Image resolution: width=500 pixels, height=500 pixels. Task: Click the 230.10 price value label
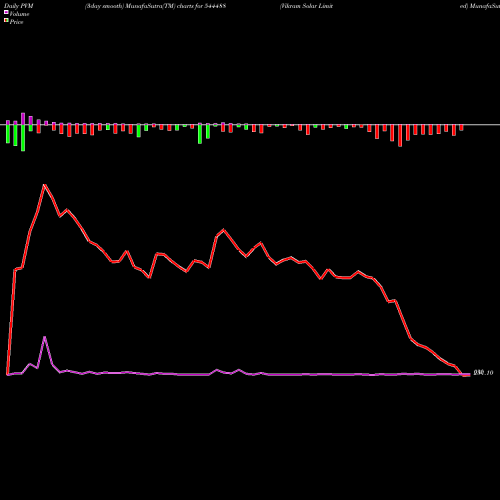(483, 373)
